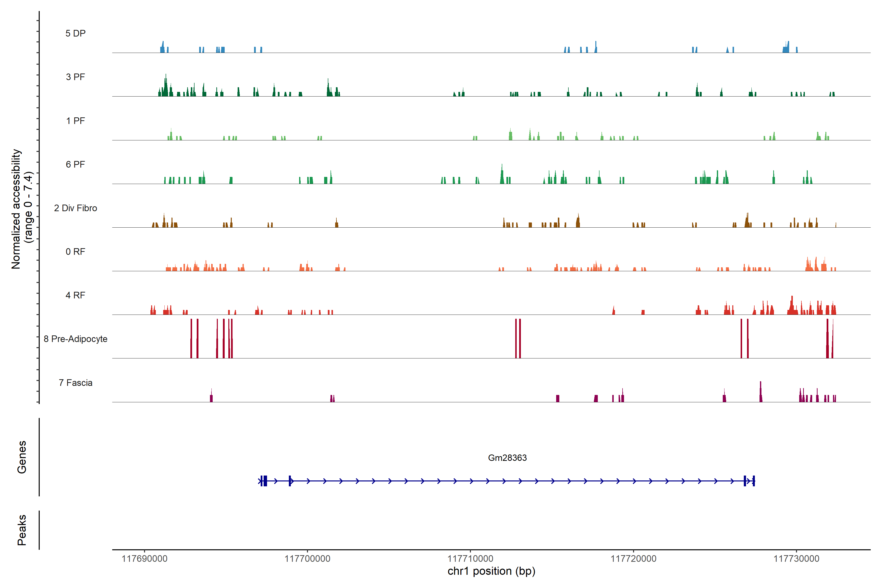882x588 pixels.
Task: Select the 3 PF track label
Action: [x=75, y=77]
